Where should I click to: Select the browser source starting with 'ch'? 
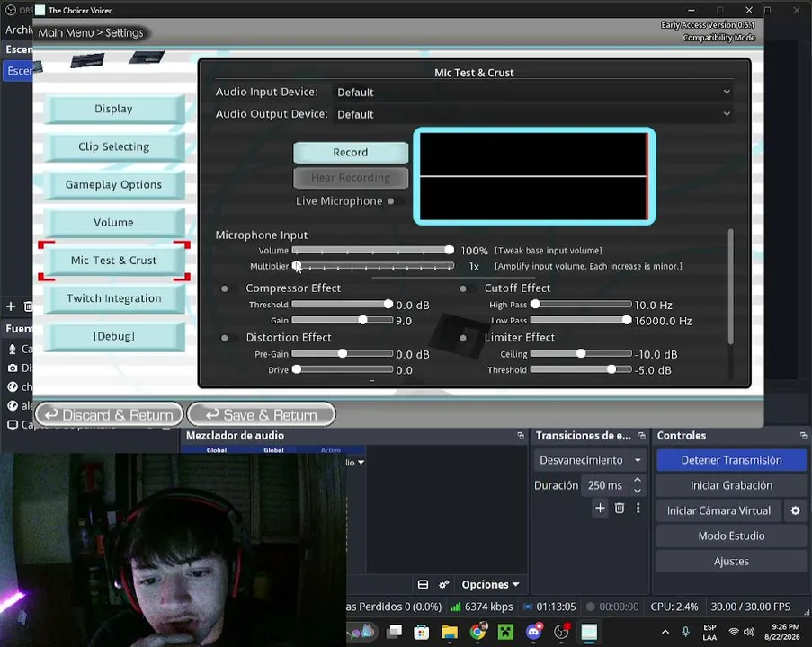point(13,386)
